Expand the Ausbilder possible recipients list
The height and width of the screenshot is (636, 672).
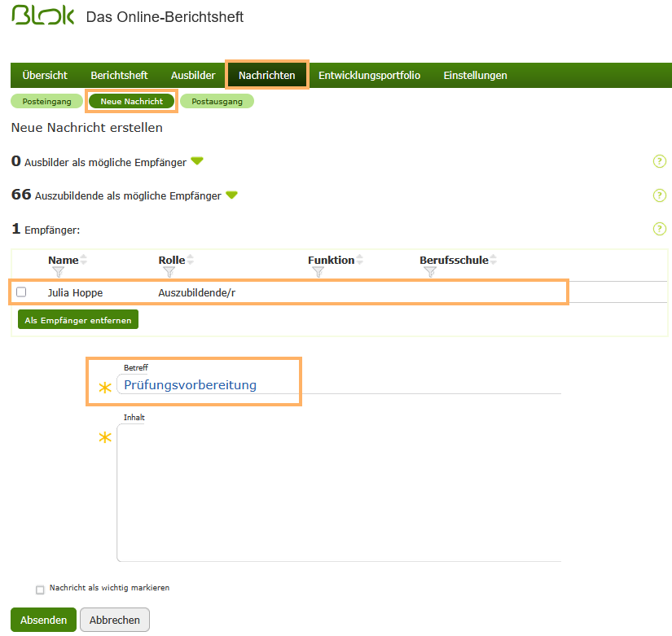point(197,161)
